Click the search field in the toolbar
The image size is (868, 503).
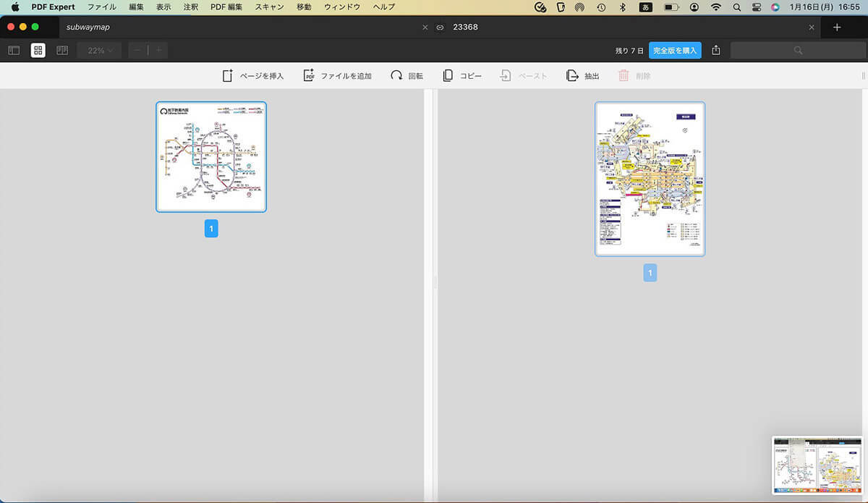point(798,51)
